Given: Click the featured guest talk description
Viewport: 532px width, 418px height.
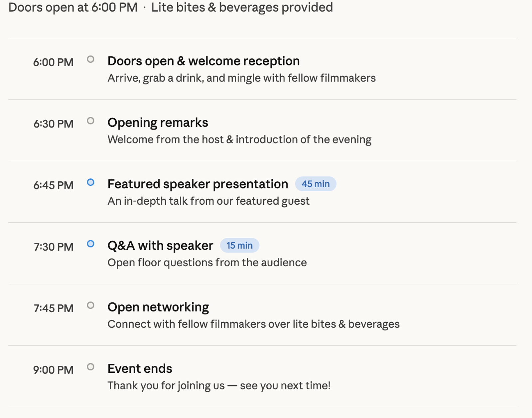Looking at the screenshot, I should coord(208,201).
